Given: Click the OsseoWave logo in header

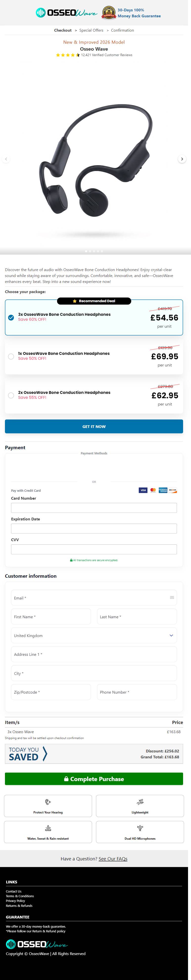Looking at the screenshot, I should coord(67,13).
